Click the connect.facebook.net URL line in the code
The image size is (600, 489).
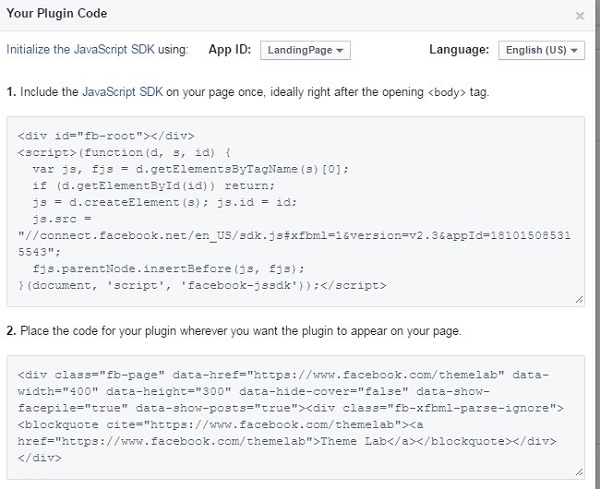(x=294, y=235)
